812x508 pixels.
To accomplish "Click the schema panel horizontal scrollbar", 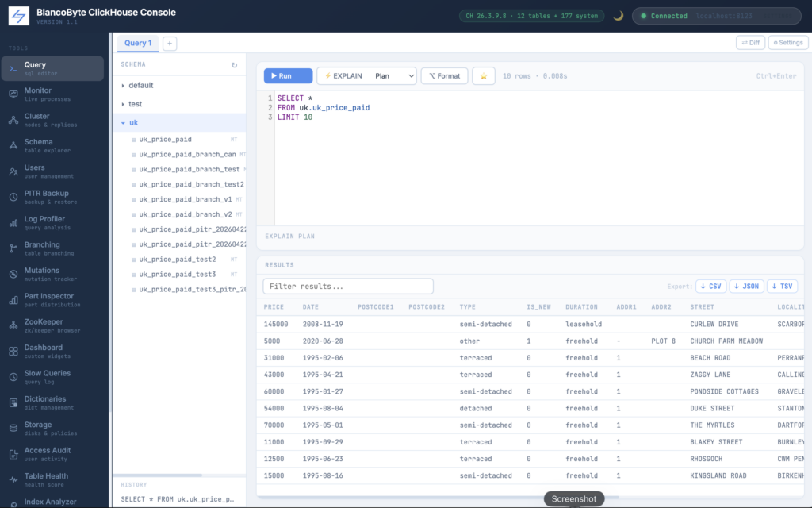I will 158,475.
